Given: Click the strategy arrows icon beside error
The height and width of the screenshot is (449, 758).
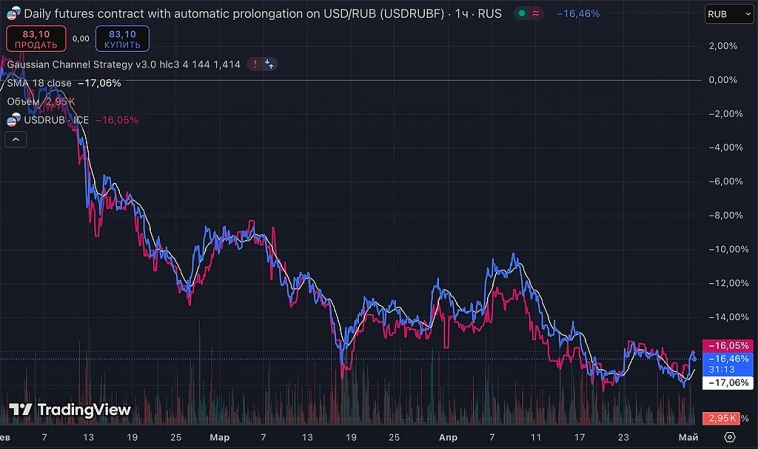Looking at the screenshot, I should click(x=270, y=64).
